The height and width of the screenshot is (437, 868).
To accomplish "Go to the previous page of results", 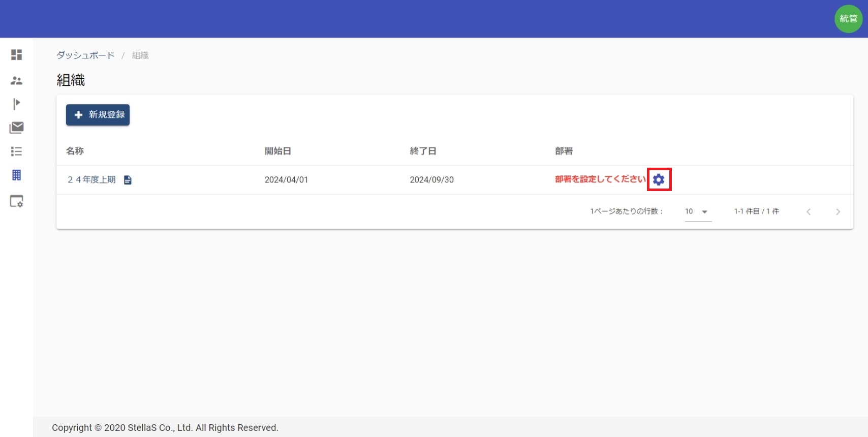I will (x=809, y=212).
